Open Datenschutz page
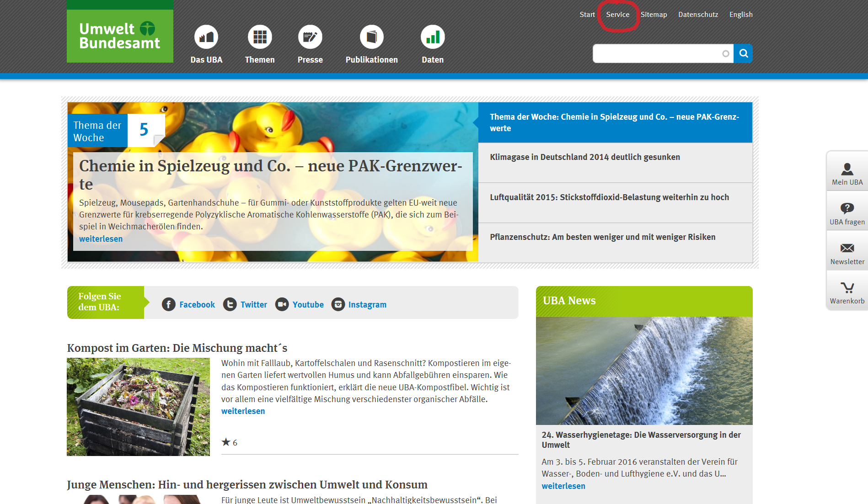This screenshot has height=504, width=868. click(x=698, y=15)
